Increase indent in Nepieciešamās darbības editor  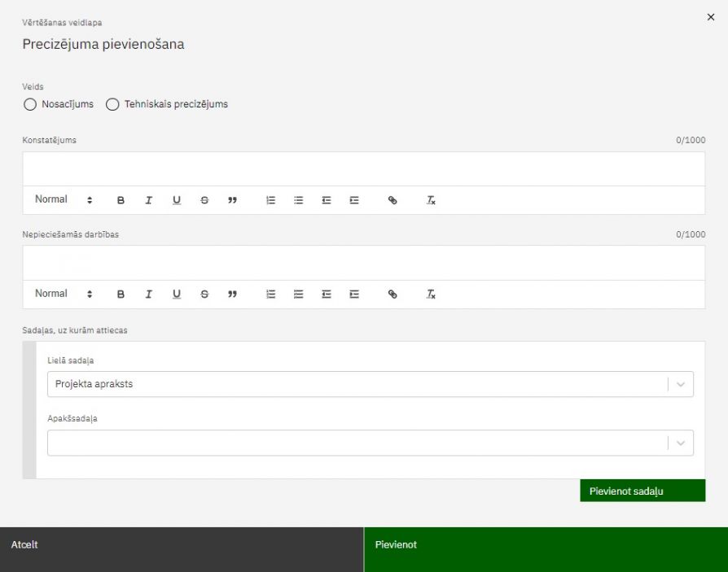pos(354,295)
